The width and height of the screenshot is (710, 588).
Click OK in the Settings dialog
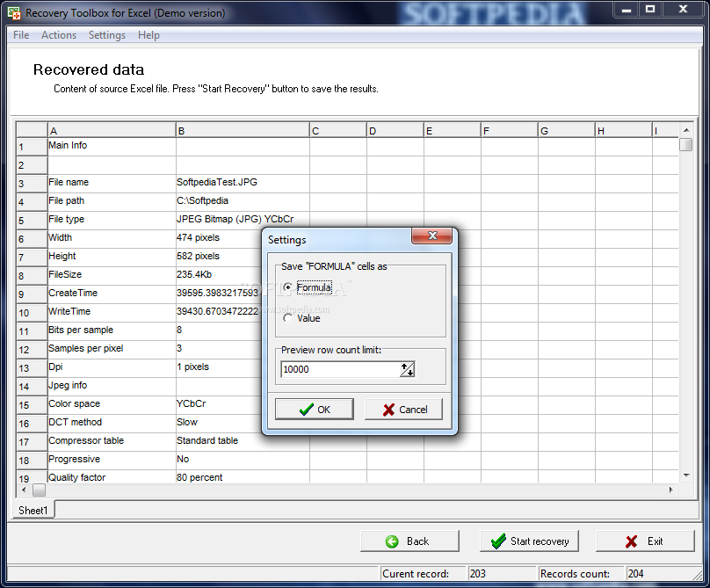tap(315, 410)
